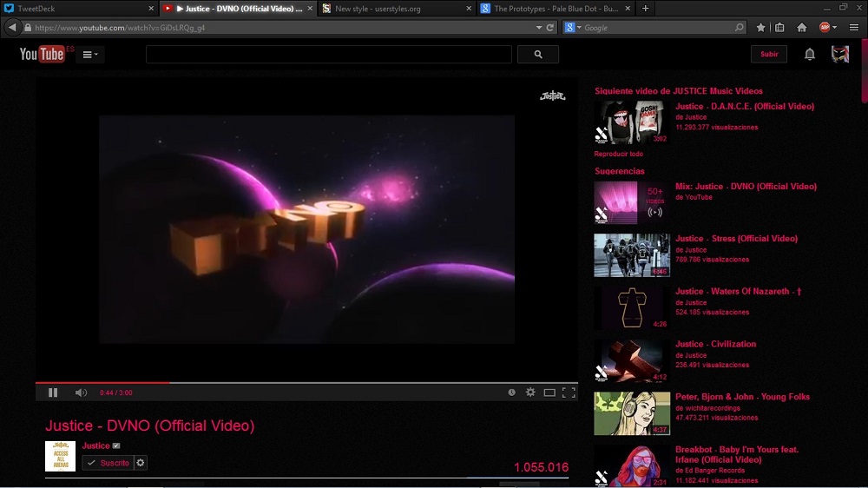
Task: Click the Justice channel avatar image
Action: pos(61,456)
